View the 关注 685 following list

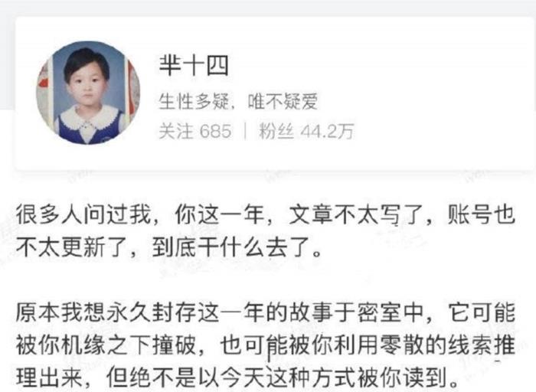tap(194, 131)
